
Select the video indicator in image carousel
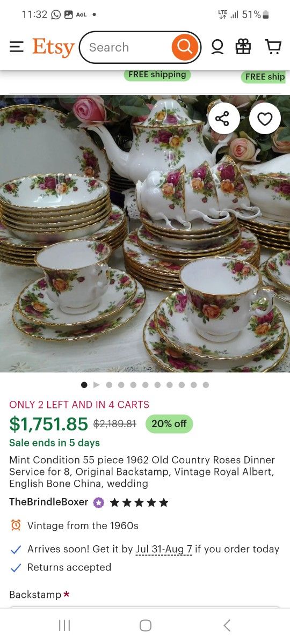coord(97,385)
